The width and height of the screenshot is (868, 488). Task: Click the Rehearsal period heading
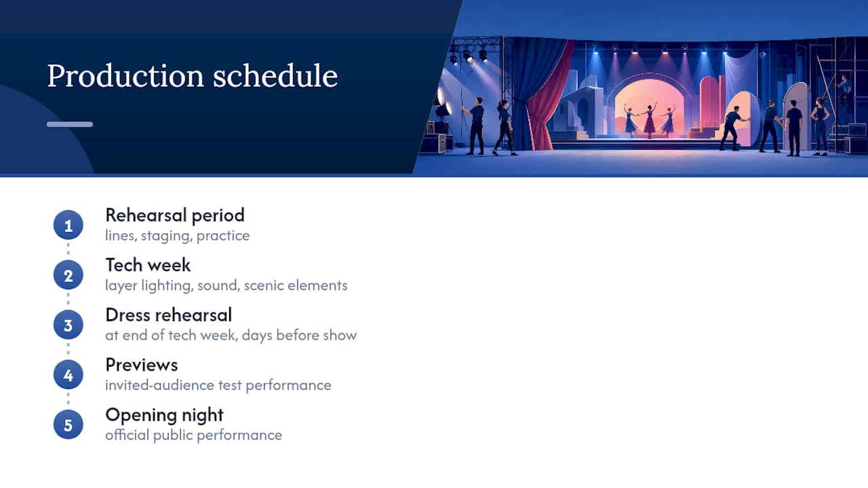point(175,215)
